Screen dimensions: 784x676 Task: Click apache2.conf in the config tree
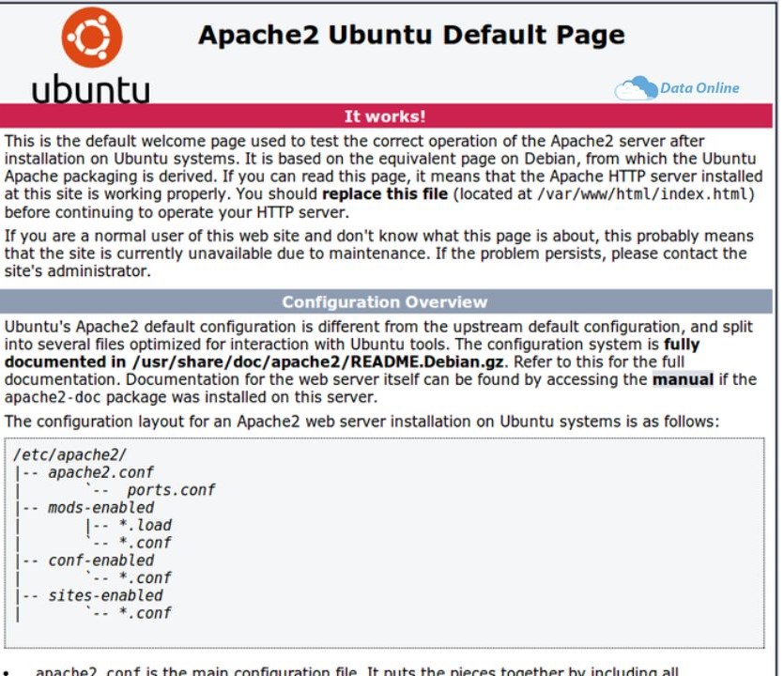[100, 472]
